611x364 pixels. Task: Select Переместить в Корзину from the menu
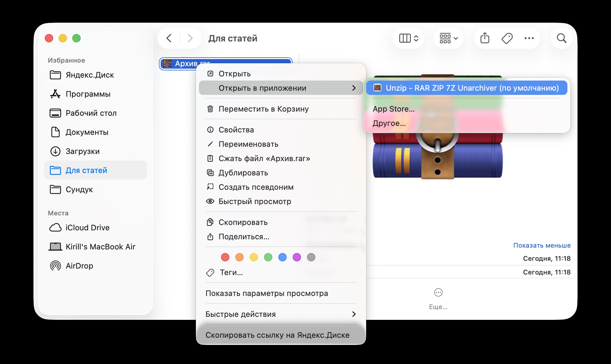point(264,109)
